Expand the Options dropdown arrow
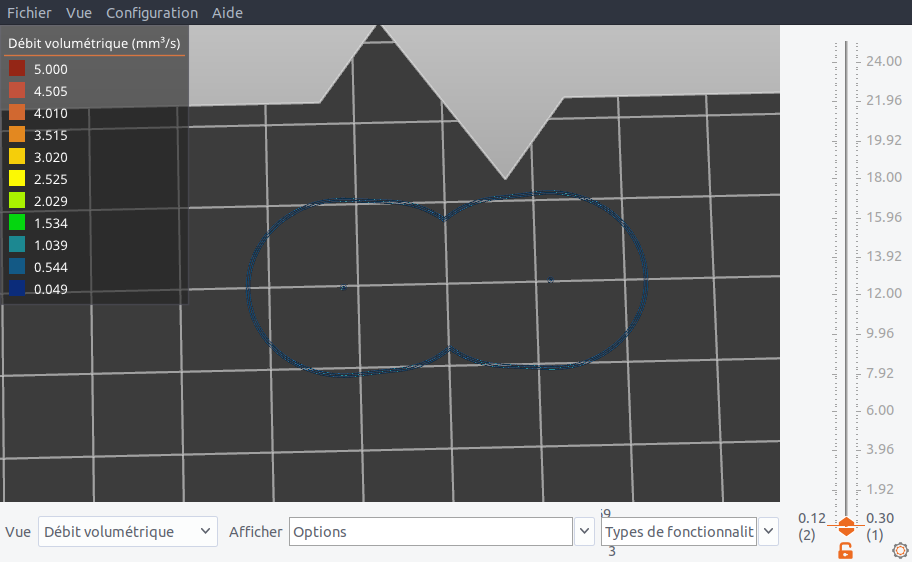Screen dimensions: 912x562 pyautogui.click(x=585, y=531)
